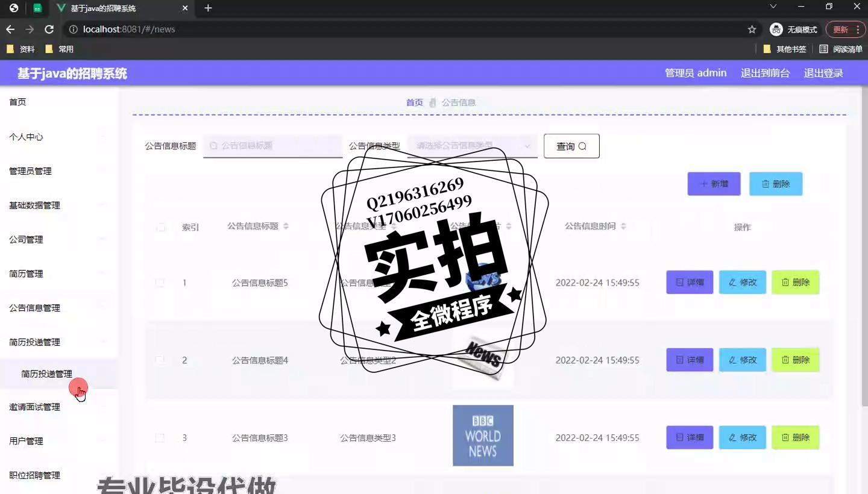Reload the current page

[49, 30]
